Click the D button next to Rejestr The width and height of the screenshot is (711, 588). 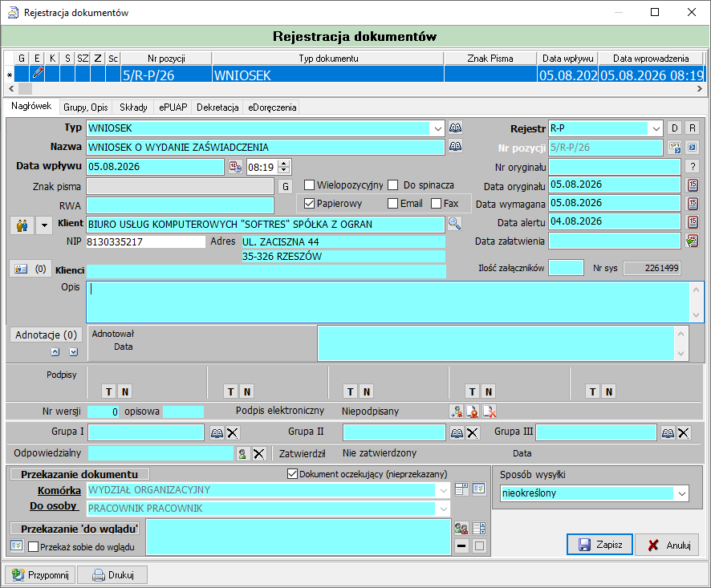(674, 128)
